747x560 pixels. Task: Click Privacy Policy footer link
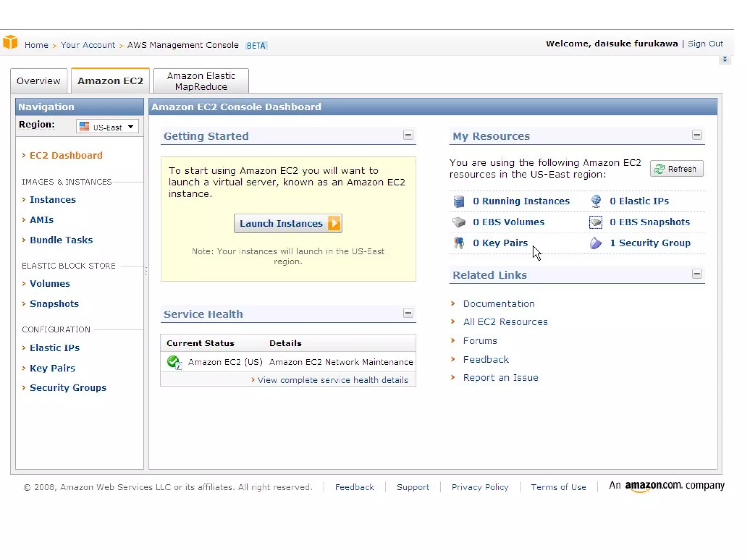coord(480,487)
